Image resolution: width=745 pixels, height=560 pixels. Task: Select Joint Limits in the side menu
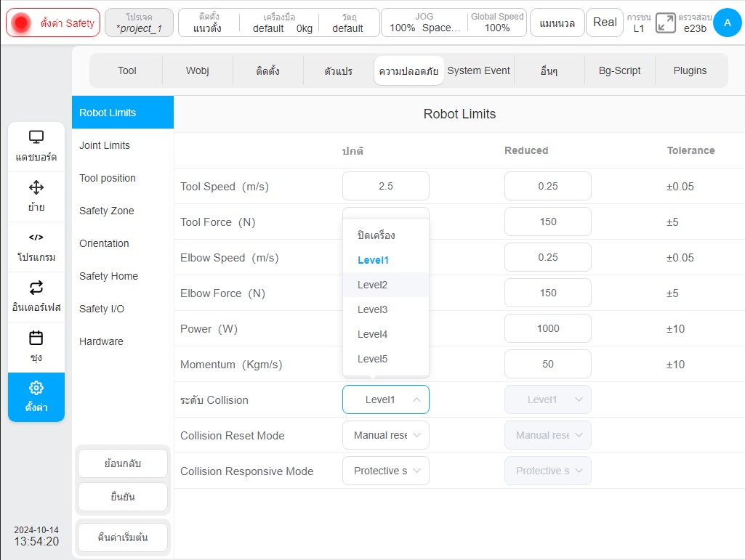tap(123, 145)
